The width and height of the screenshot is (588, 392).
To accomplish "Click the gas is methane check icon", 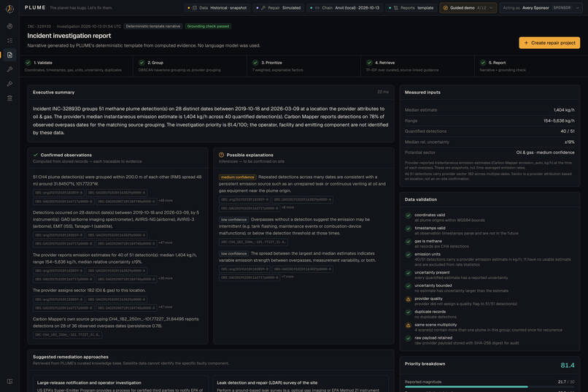I will (x=408, y=242).
